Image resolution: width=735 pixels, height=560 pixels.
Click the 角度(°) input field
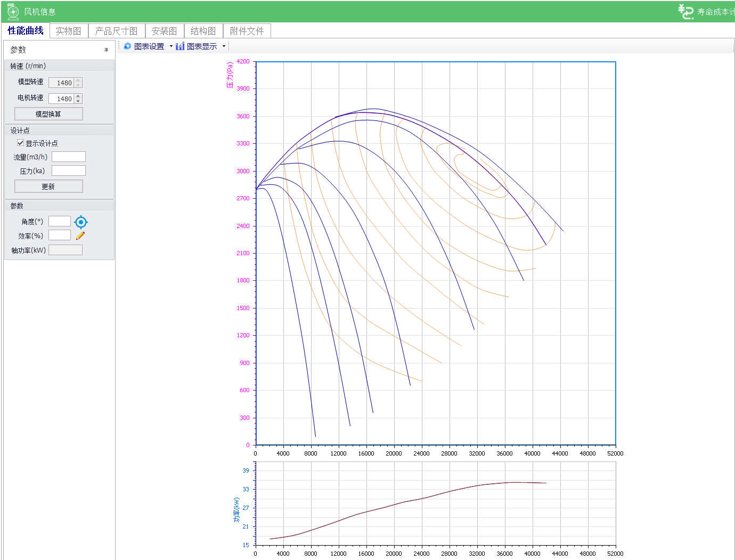(x=60, y=221)
